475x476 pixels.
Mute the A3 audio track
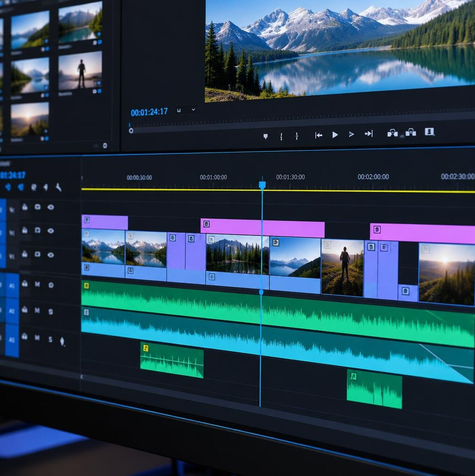point(37,338)
